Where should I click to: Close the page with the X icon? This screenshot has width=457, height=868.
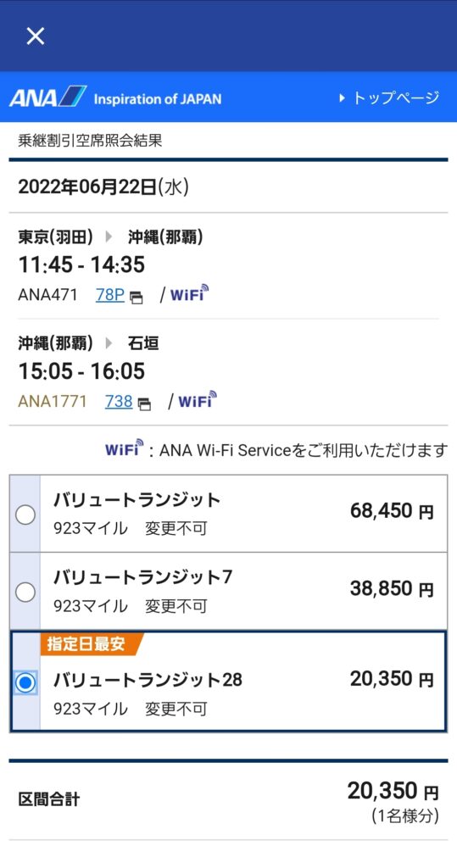36,36
